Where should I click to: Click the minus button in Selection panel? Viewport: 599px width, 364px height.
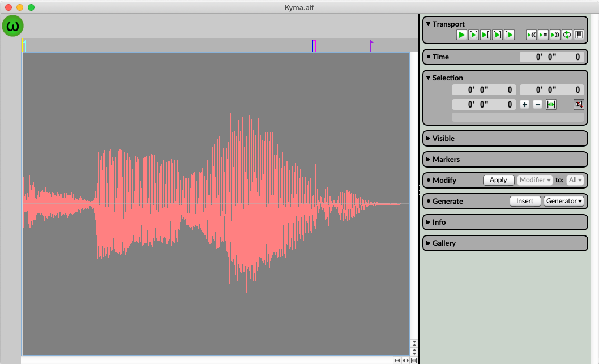538,105
